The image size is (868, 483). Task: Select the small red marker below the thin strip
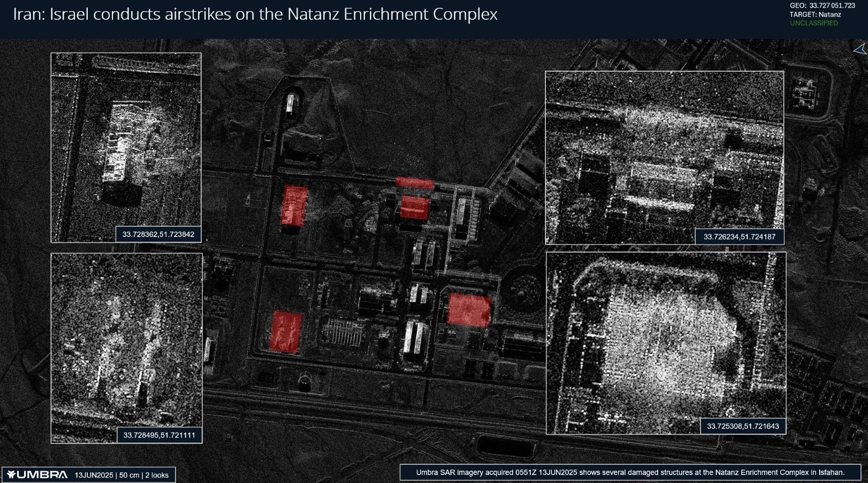415,208
